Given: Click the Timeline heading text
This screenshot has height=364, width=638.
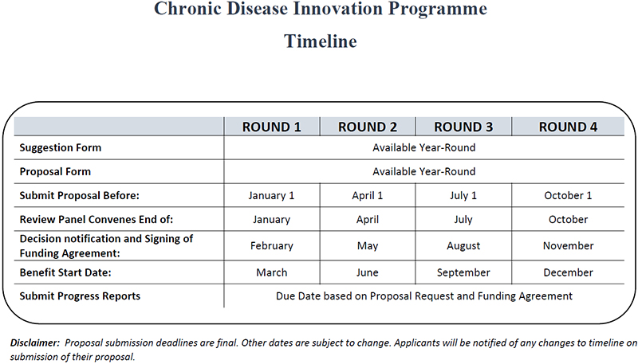Looking at the screenshot, I should point(320,42).
